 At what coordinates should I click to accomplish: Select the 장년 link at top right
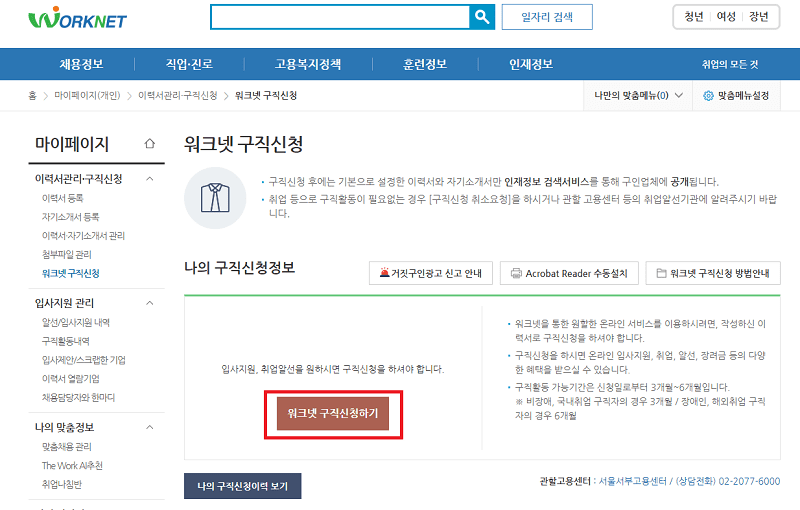(758, 17)
